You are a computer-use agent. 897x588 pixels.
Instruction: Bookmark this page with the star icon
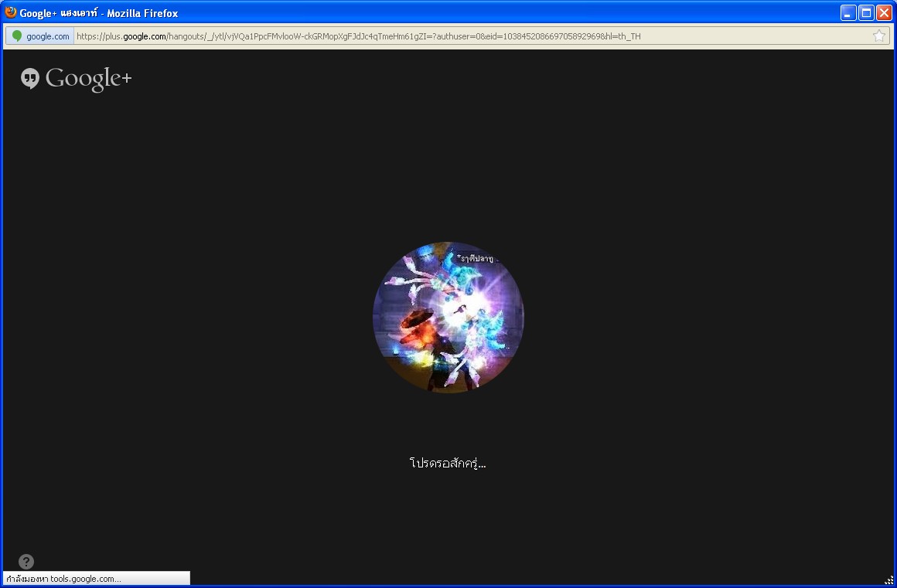pos(878,36)
